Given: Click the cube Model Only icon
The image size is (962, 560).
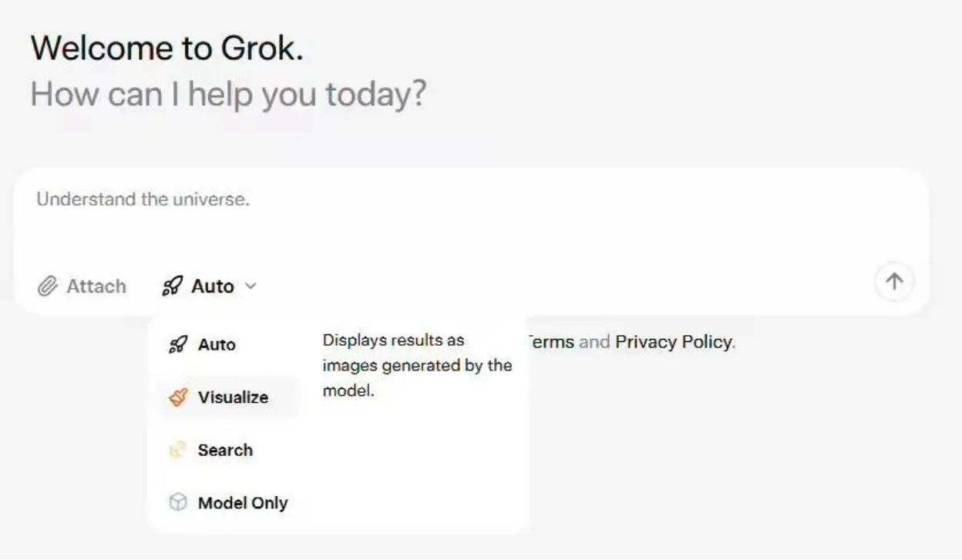Looking at the screenshot, I should pos(178,503).
